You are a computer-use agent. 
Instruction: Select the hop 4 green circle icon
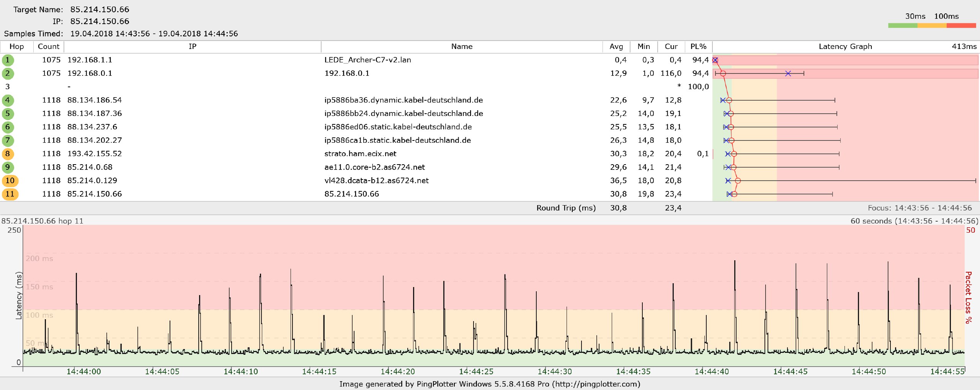pos(8,100)
